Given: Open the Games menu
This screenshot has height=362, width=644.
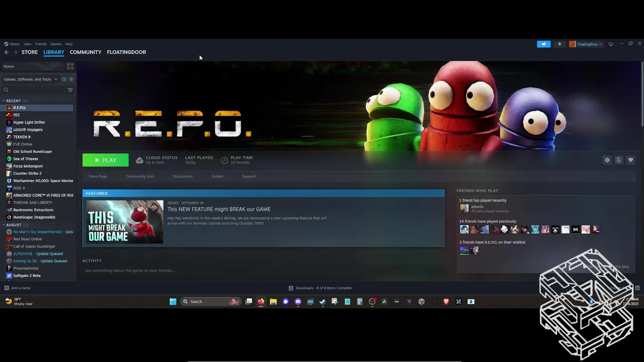Looking at the screenshot, I should coord(56,44).
